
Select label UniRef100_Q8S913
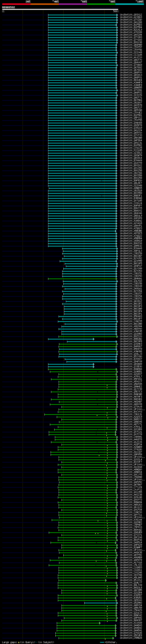131,75
